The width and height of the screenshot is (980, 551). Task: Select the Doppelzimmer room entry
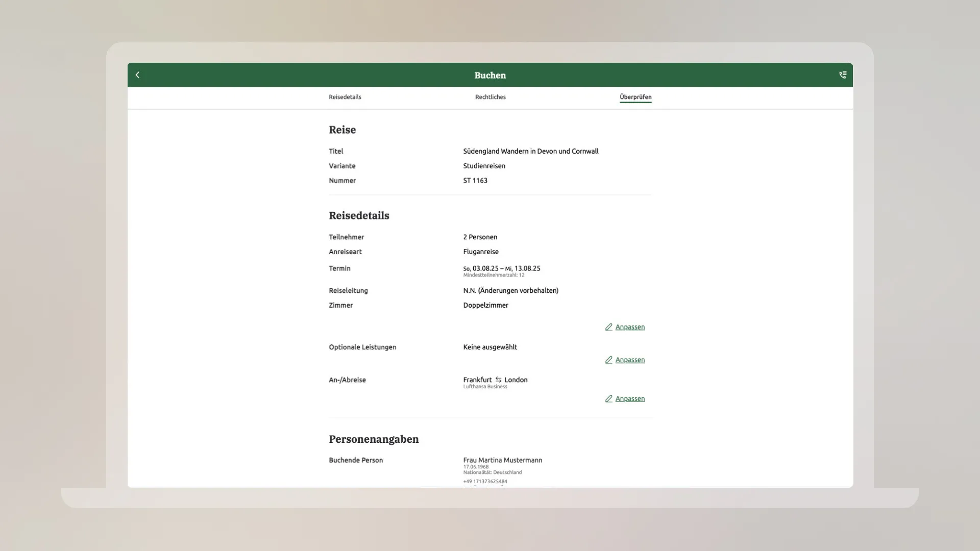485,305
